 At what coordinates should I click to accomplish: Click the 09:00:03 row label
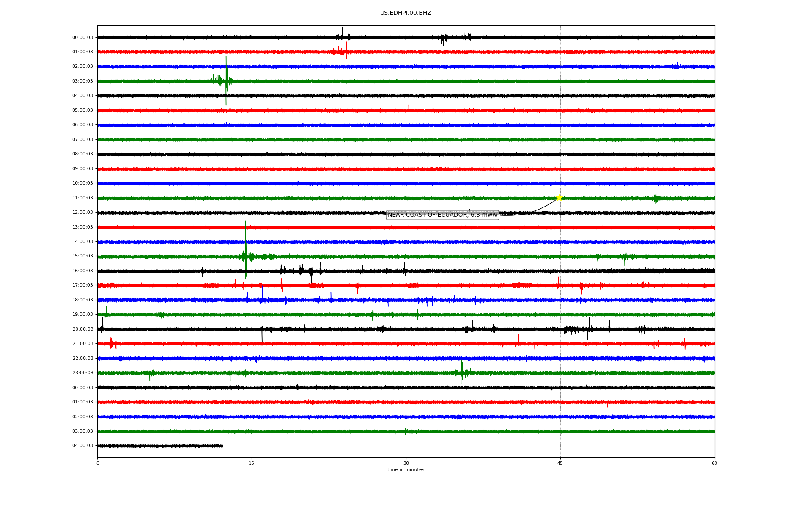click(82, 169)
